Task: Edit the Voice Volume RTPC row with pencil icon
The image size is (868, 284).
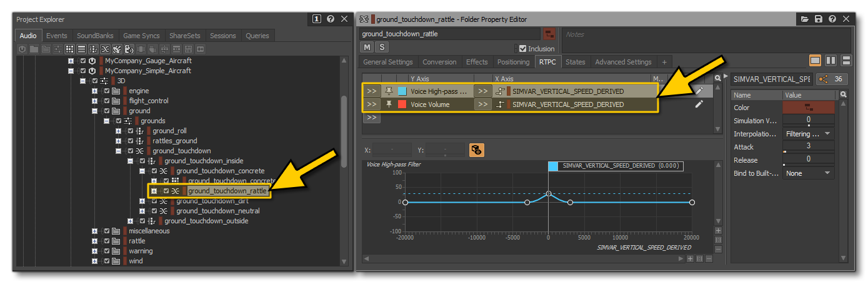Action: [699, 104]
